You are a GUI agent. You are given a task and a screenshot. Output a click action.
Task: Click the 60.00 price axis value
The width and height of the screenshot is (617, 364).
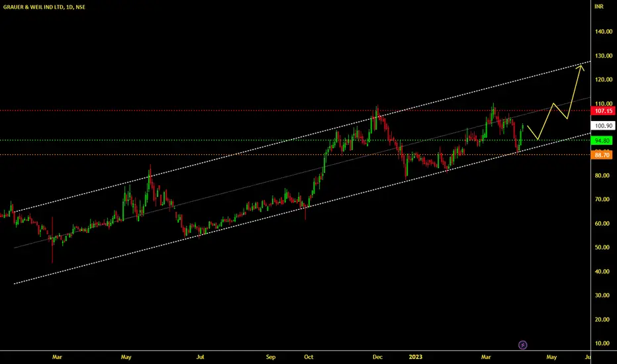602,224
